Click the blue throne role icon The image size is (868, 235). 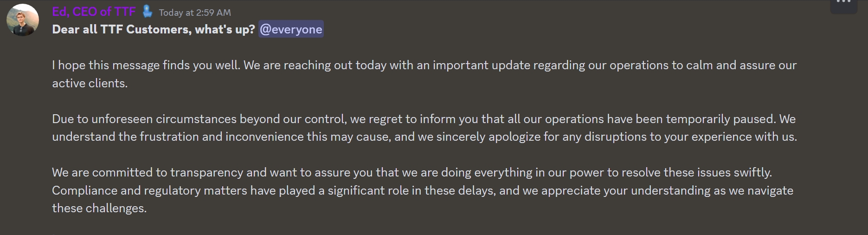[x=147, y=11]
